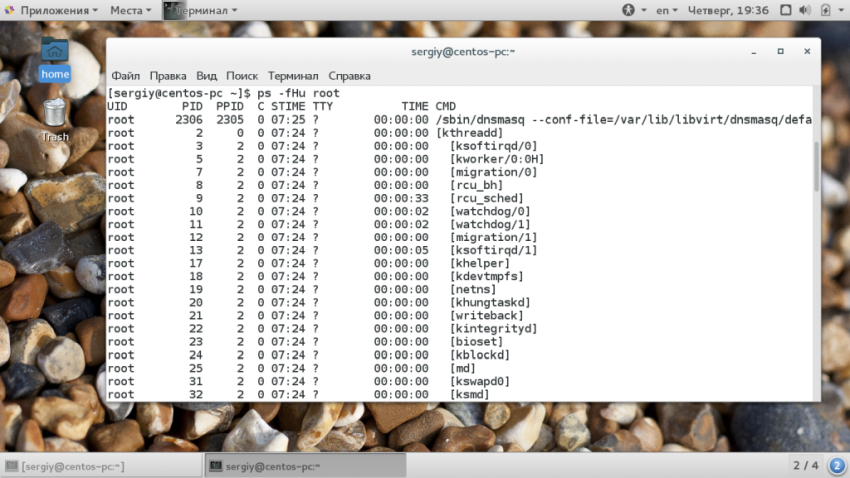Image resolution: width=850 pixels, height=478 pixels.
Task: Open the Правка menu
Action: pyautogui.click(x=168, y=76)
